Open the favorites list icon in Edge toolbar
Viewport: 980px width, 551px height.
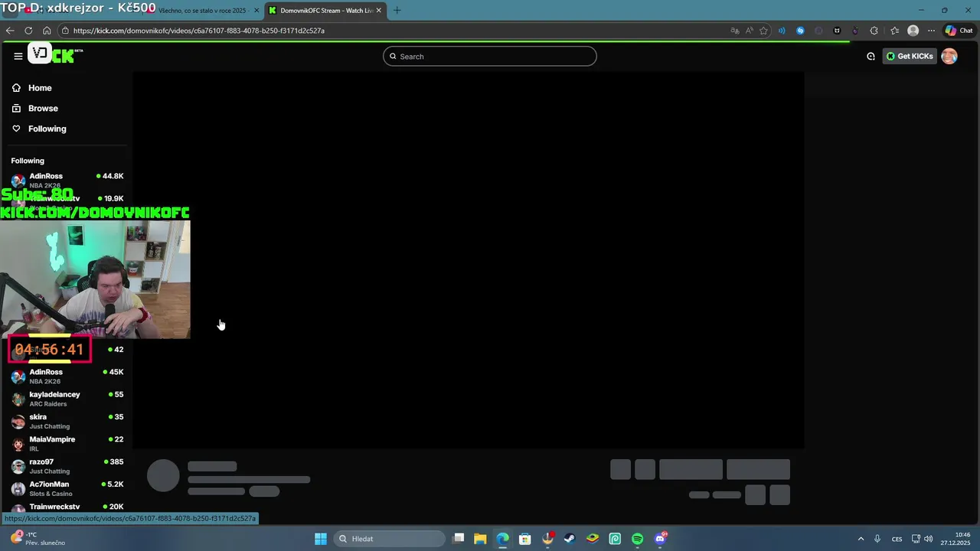(x=894, y=31)
